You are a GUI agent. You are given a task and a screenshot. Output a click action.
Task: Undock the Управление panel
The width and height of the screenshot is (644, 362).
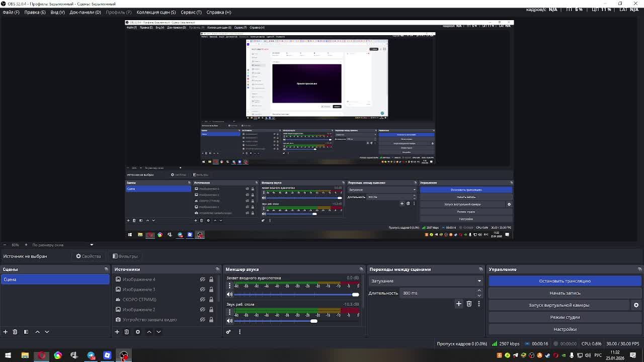coord(640,269)
